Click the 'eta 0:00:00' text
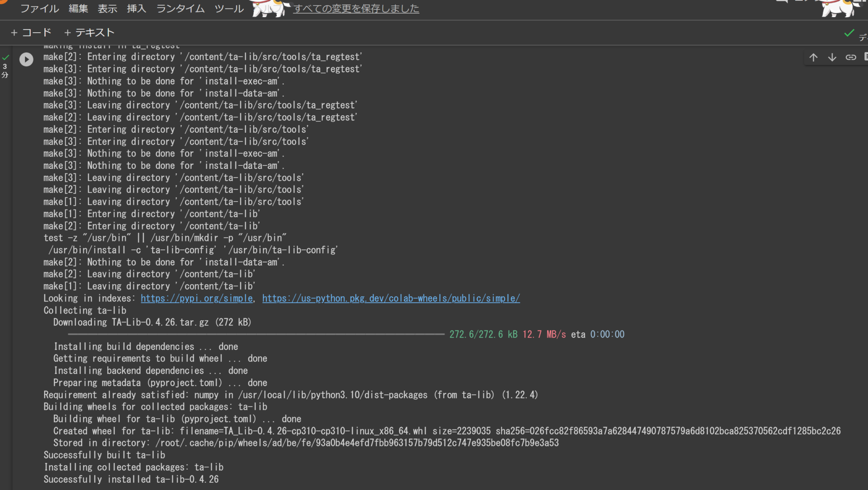This screenshot has width=868, height=490. 598,334
